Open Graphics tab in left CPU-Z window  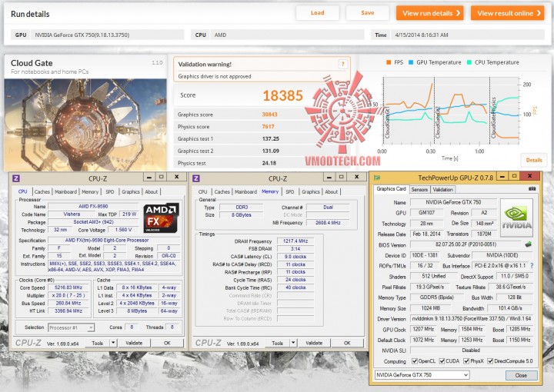click(131, 191)
